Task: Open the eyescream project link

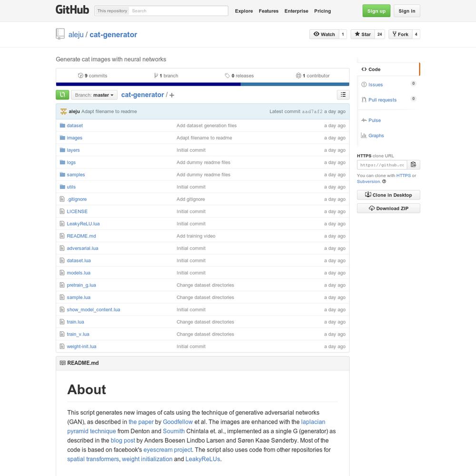Action: point(168,450)
